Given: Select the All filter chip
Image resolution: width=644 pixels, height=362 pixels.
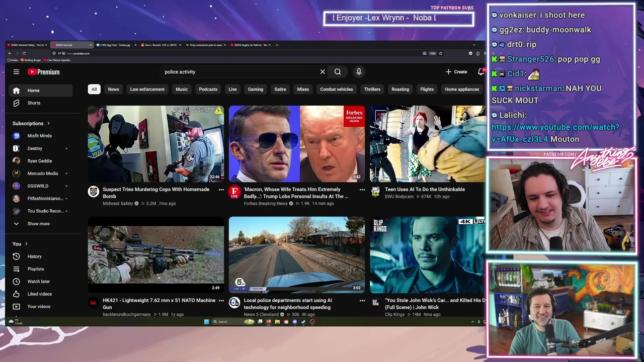Looking at the screenshot, I should 94,89.
